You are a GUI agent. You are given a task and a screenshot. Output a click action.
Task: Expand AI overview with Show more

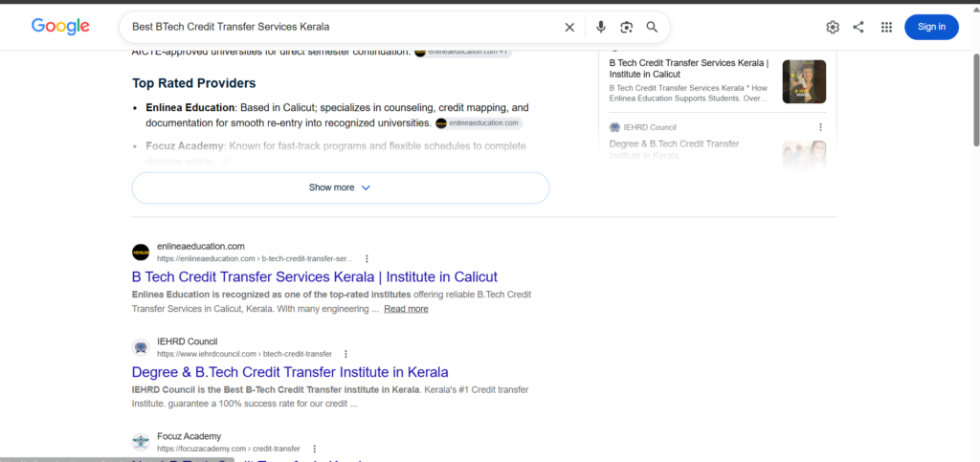pyautogui.click(x=341, y=187)
